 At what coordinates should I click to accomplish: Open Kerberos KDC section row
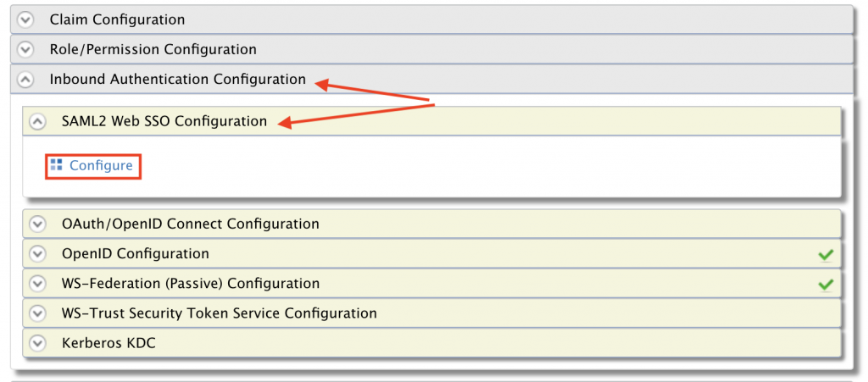108,343
